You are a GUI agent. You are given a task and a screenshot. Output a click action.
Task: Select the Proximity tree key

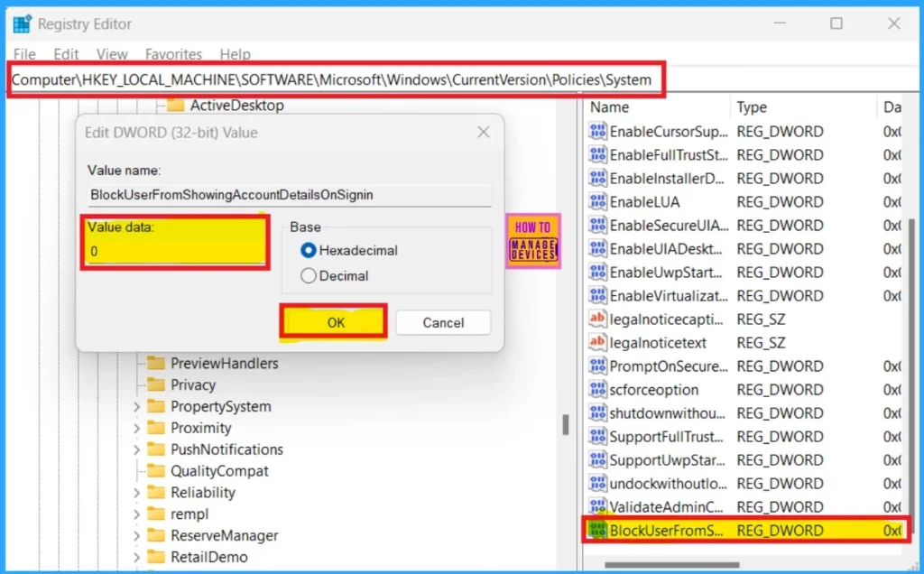coord(201,428)
